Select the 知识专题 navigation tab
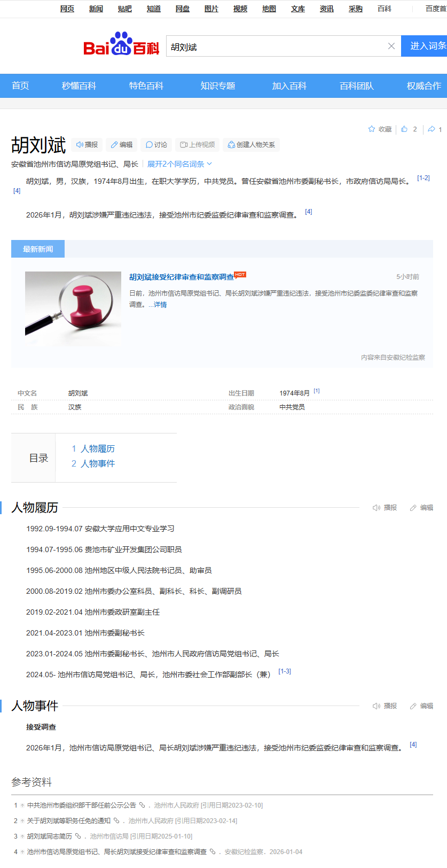 tap(218, 86)
